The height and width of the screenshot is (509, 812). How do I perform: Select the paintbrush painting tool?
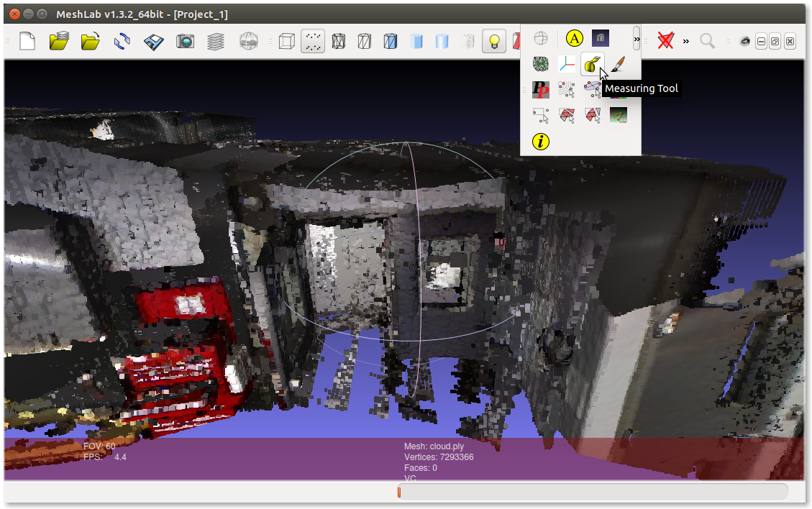tap(618, 65)
